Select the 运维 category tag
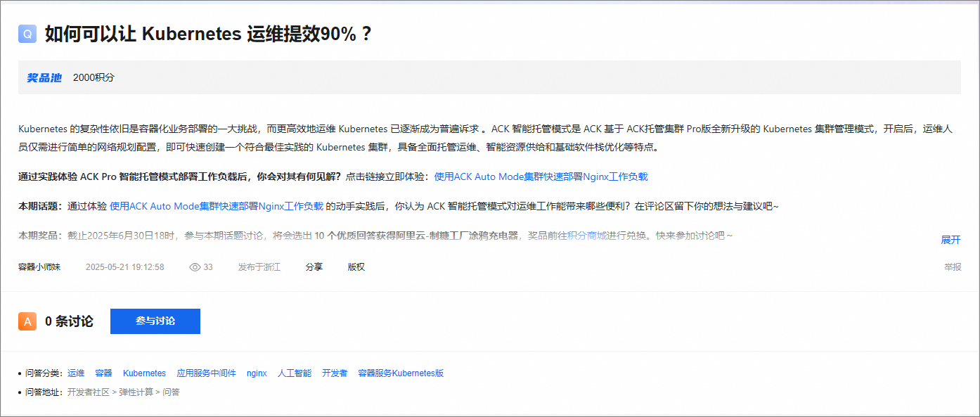The image size is (980, 417). [x=76, y=373]
